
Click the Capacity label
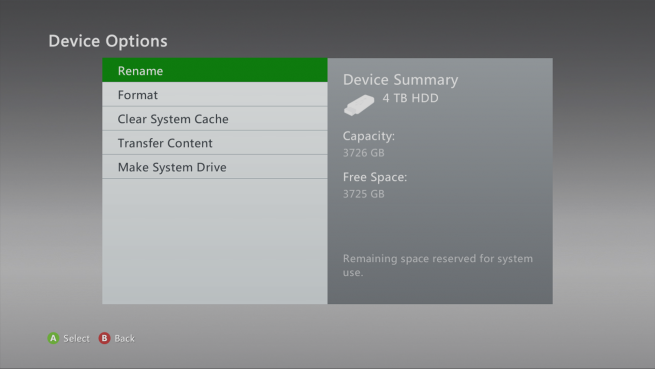pos(368,136)
